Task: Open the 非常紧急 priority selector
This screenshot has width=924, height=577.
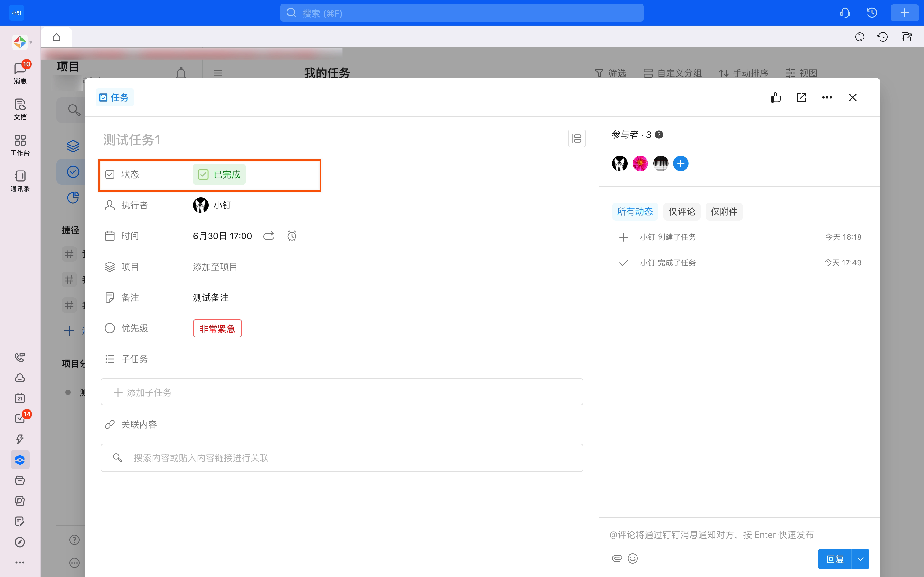Action: 217,328
